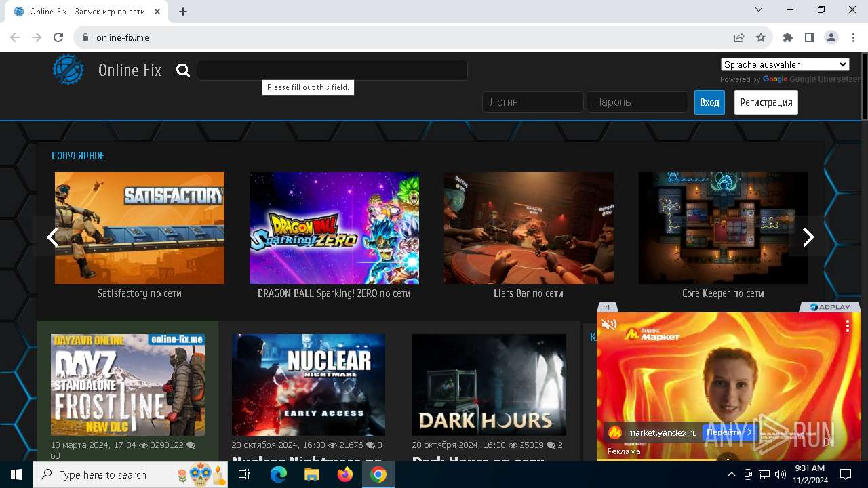Bookmark this tab star icon
Screen dimensions: 868x488
click(x=761, y=37)
